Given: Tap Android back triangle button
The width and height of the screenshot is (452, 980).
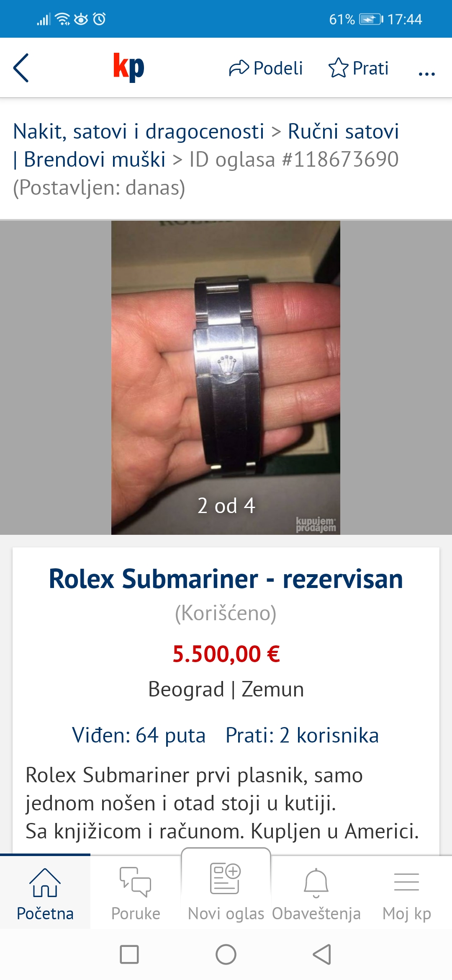Looking at the screenshot, I should tap(322, 954).
